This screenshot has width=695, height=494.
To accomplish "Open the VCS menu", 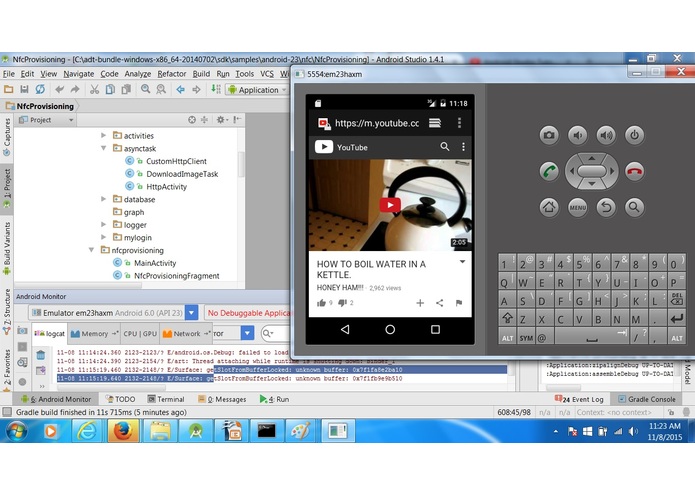I will point(267,74).
